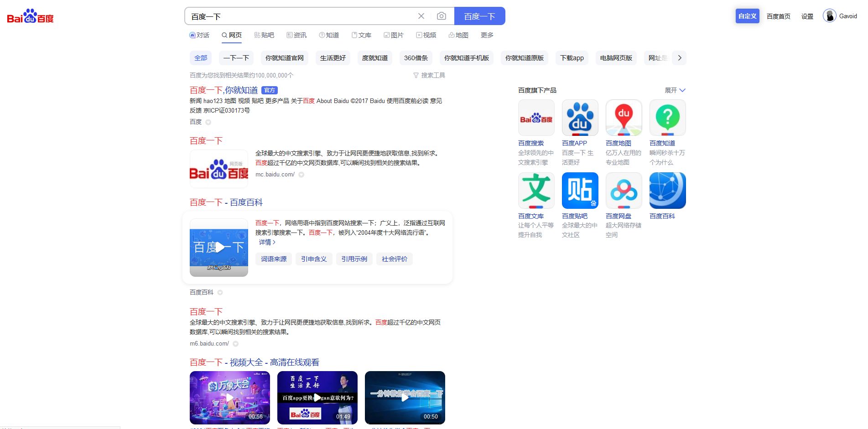Select the 下载app suggestion chip
The image size is (868, 429).
572,58
